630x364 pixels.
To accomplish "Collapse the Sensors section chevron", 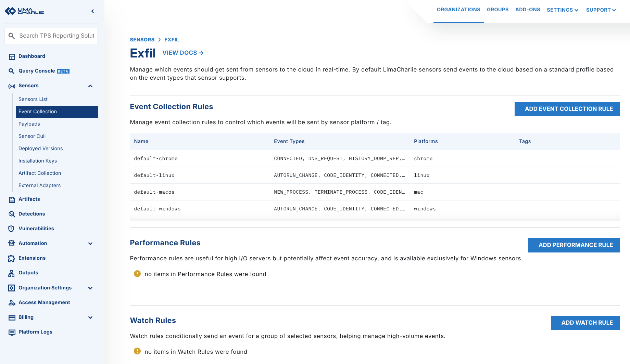I will pyautogui.click(x=90, y=86).
